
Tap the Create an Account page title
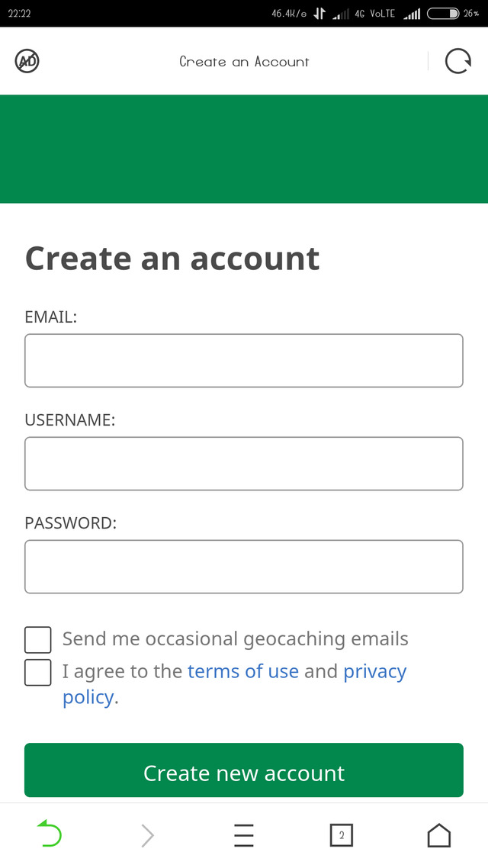[244, 62]
